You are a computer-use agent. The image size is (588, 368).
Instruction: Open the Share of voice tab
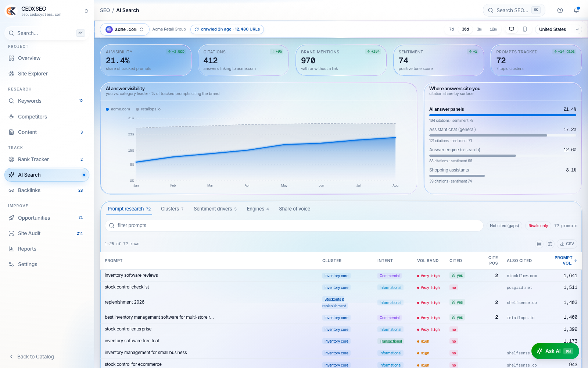(x=294, y=209)
